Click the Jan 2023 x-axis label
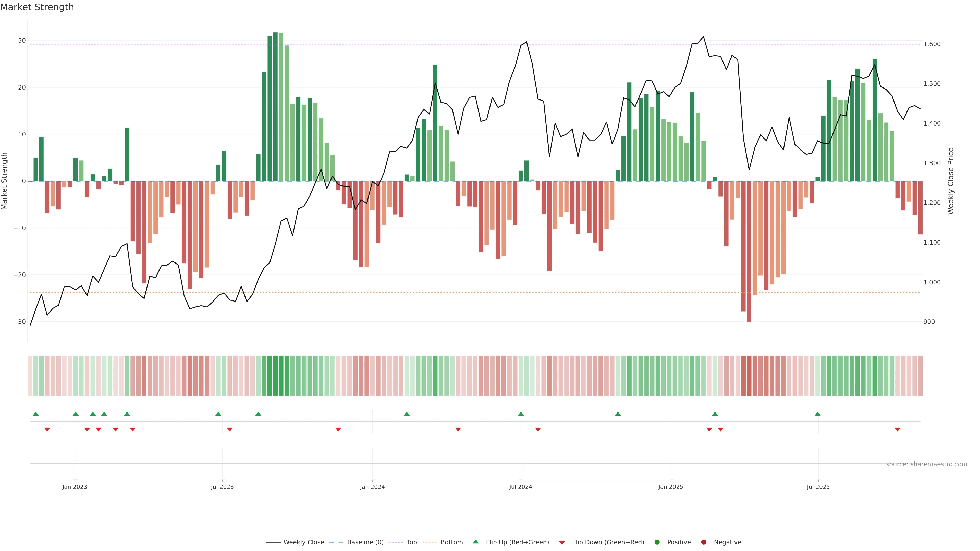Screen dimensions: 980x551 (x=75, y=487)
